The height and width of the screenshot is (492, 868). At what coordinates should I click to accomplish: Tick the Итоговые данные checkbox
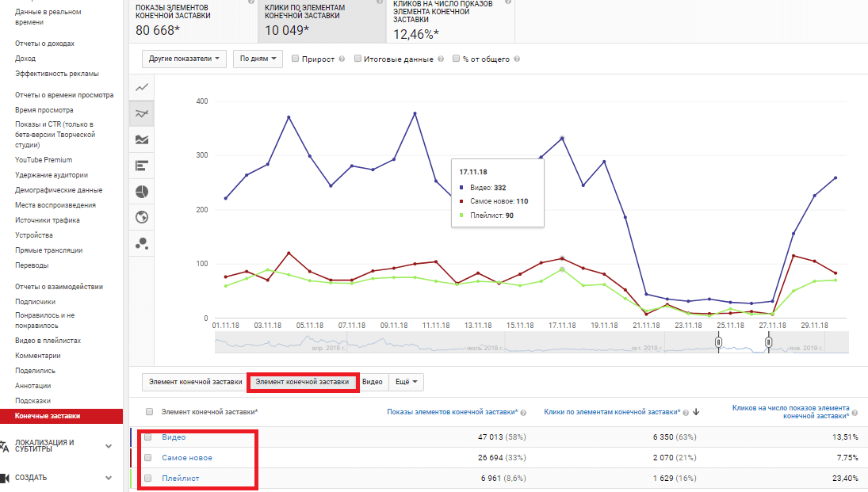point(358,59)
